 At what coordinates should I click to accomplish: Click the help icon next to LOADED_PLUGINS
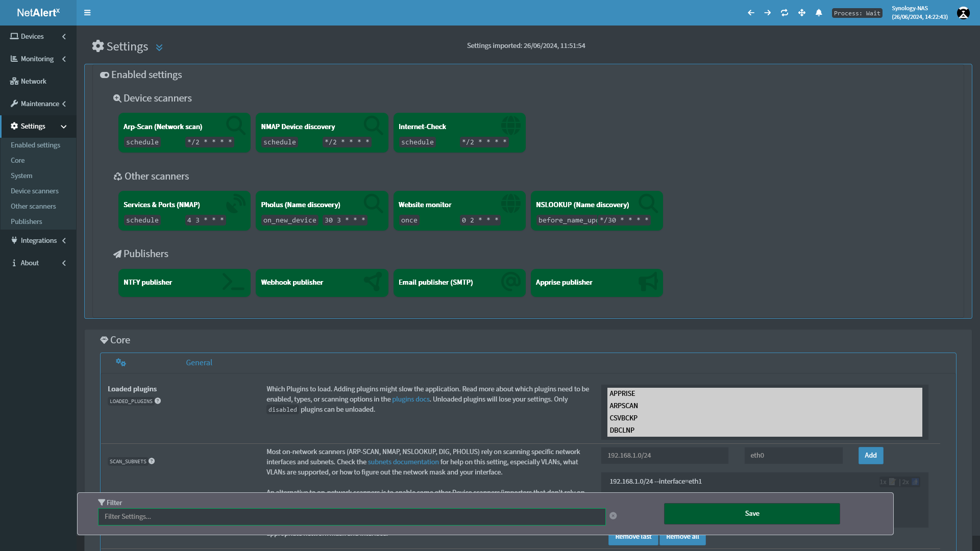[x=158, y=401]
